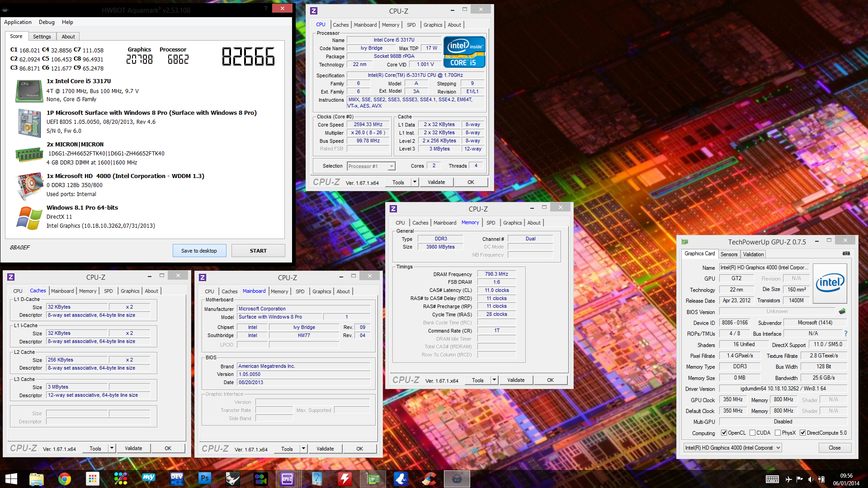Open blue 'my' speech-bubble taskbar icon
Image resolution: width=868 pixels, height=488 pixels.
coord(149,479)
